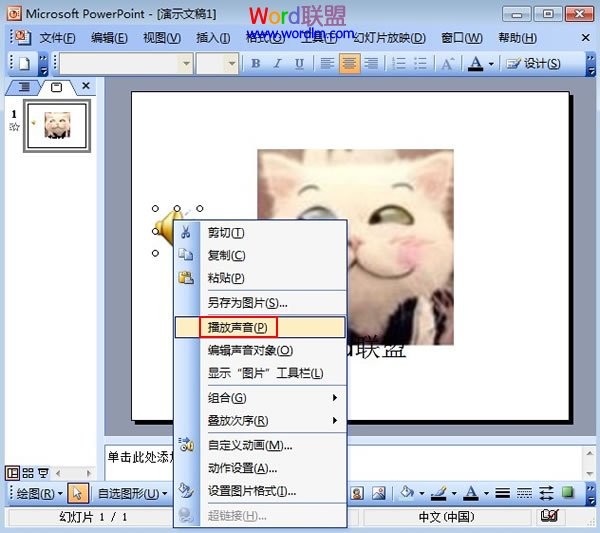The width and height of the screenshot is (600, 533).
Task: Click the 设计(S) button
Action: pyautogui.click(x=533, y=63)
